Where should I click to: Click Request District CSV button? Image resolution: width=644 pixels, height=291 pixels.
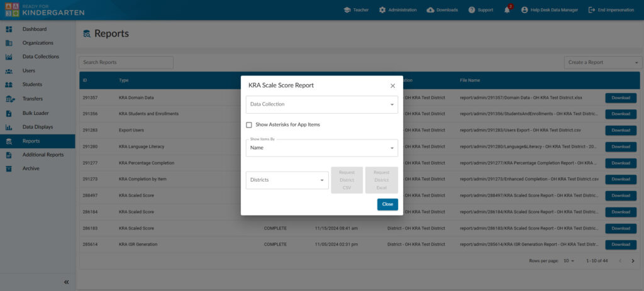347,180
